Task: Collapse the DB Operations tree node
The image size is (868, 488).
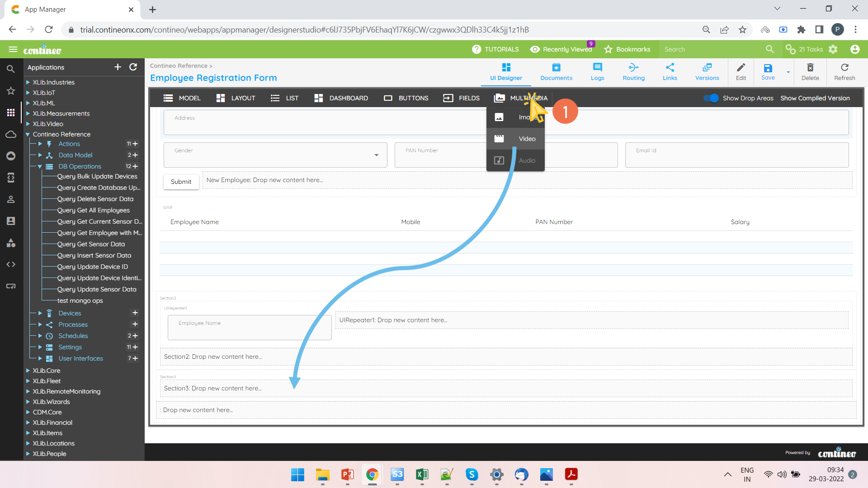Action: [40, 166]
